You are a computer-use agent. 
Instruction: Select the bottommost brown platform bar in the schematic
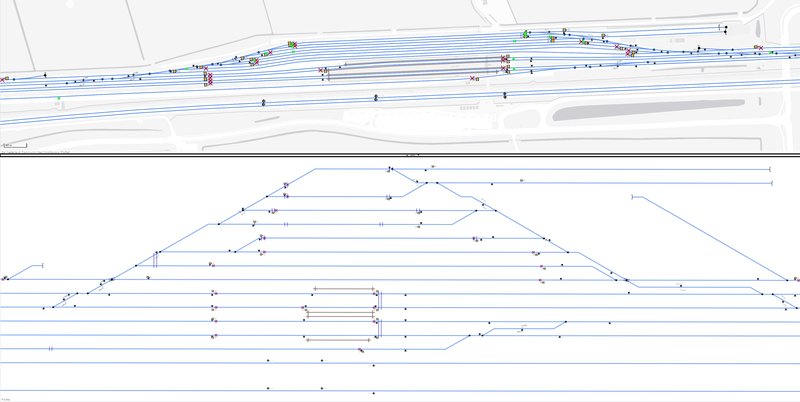pyautogui.click(x=337, y=340)
